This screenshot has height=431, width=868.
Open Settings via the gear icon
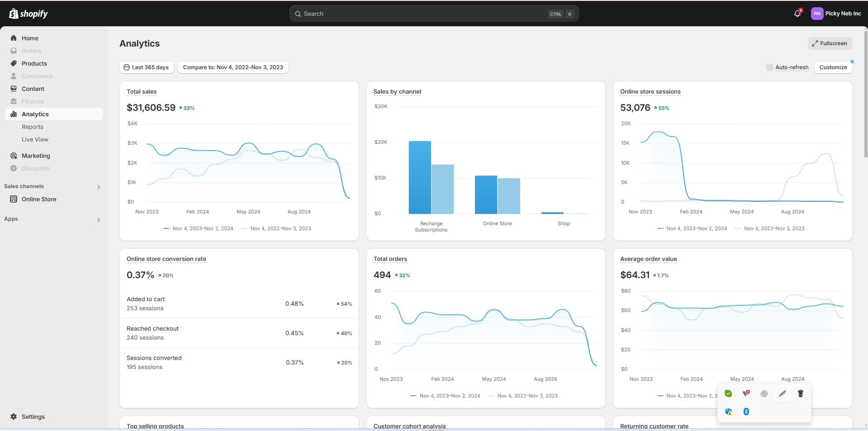point(14,417)
